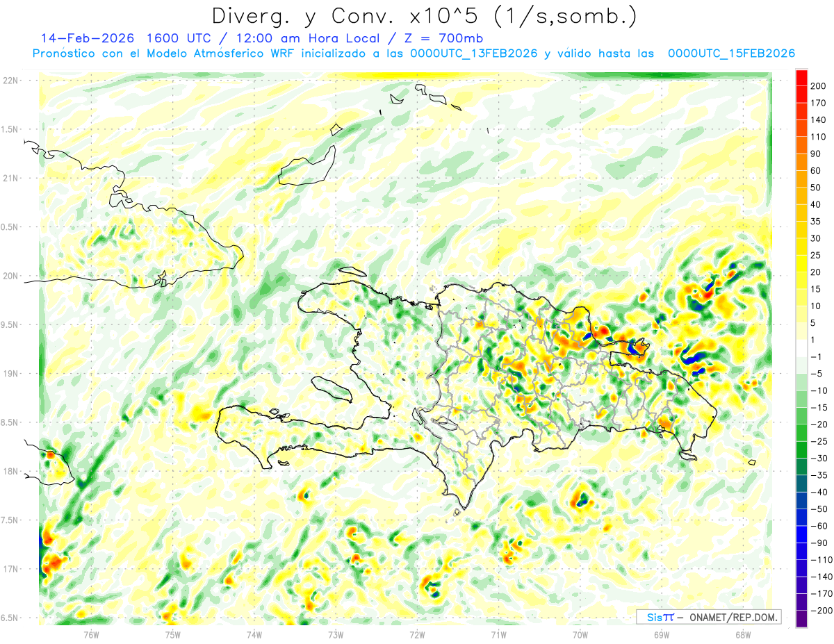Click the '17N' latitude label

pos(10,569)
